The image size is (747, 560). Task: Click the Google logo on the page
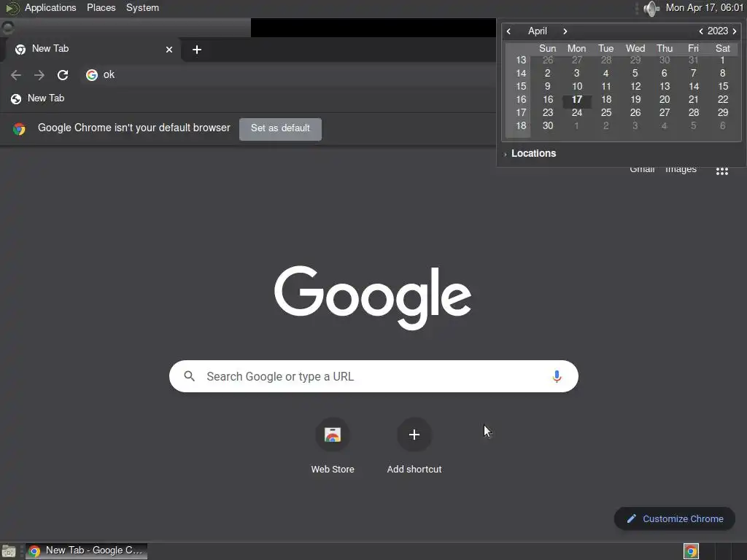pyautogui.click(x=373, y=297)
